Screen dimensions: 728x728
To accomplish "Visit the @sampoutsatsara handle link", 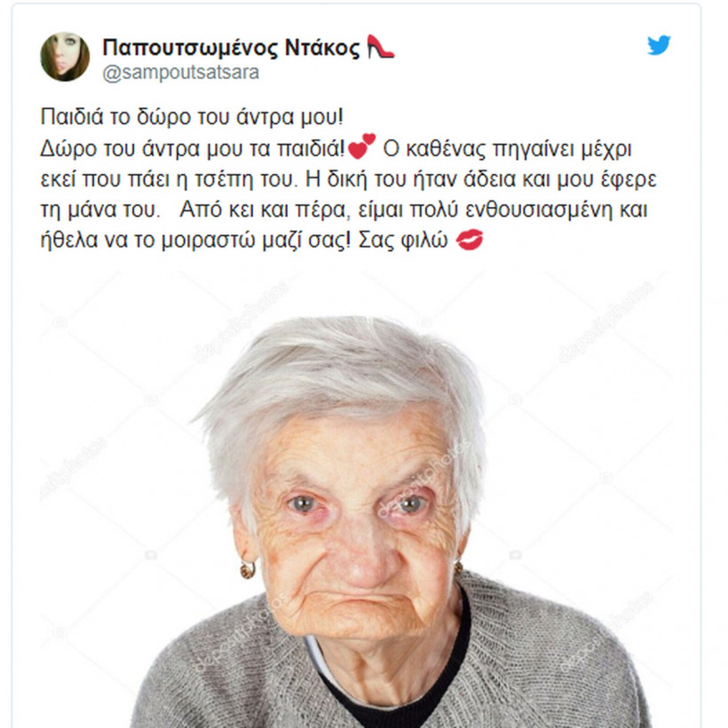I will coord(180,73).
